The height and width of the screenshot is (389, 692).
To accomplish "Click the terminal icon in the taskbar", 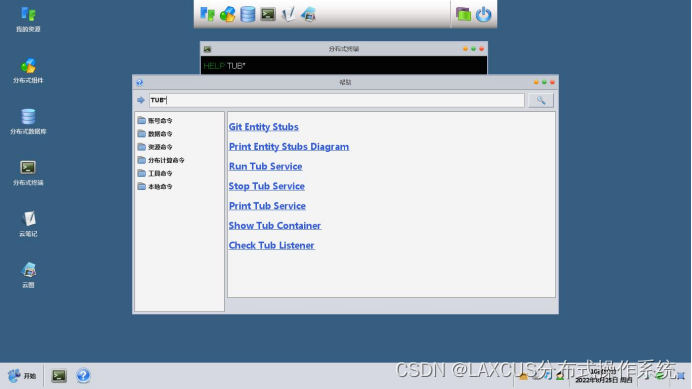I will point(59,376).
